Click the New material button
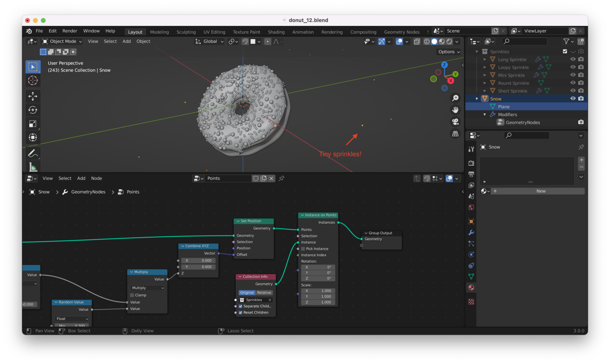The image size is (610, 364). [x=540, y=191]
